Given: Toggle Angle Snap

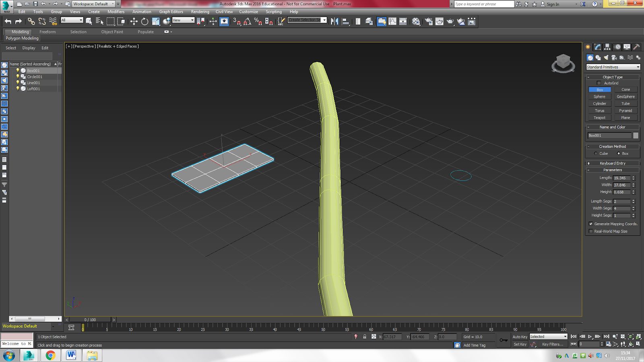Looking at the screenshot, I should click(248, 21).
